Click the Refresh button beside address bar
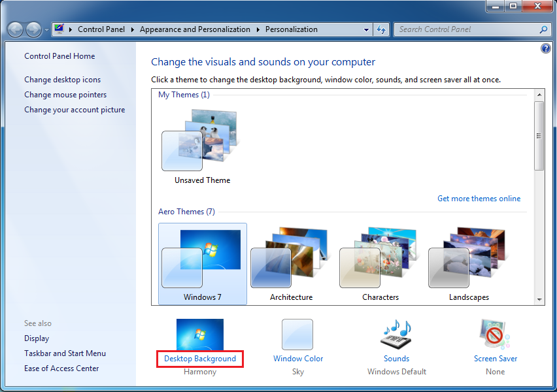557x392 pixels. click(382, 29)
